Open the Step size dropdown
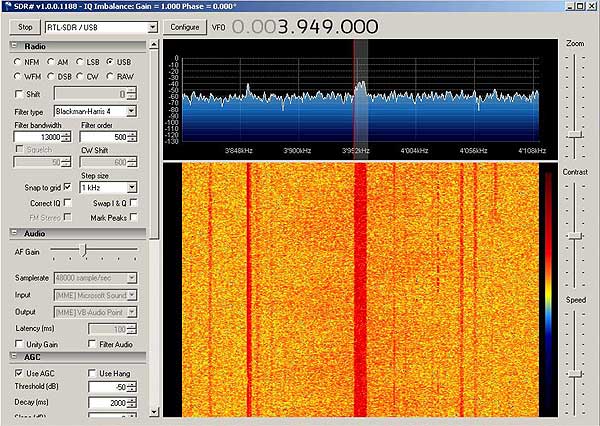 point(131,187)
